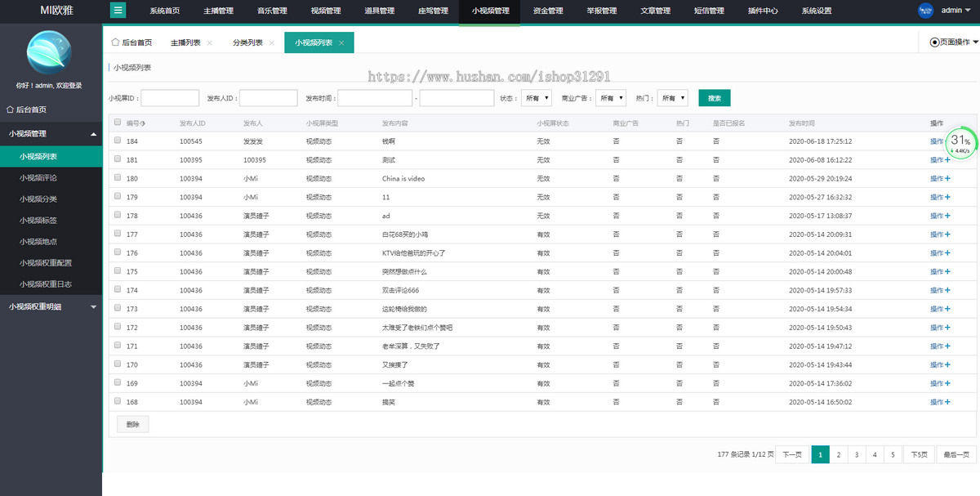Check the checkbox for row 175
The width and height of the screenshot is (980, 496).
[x=118, y=271]
